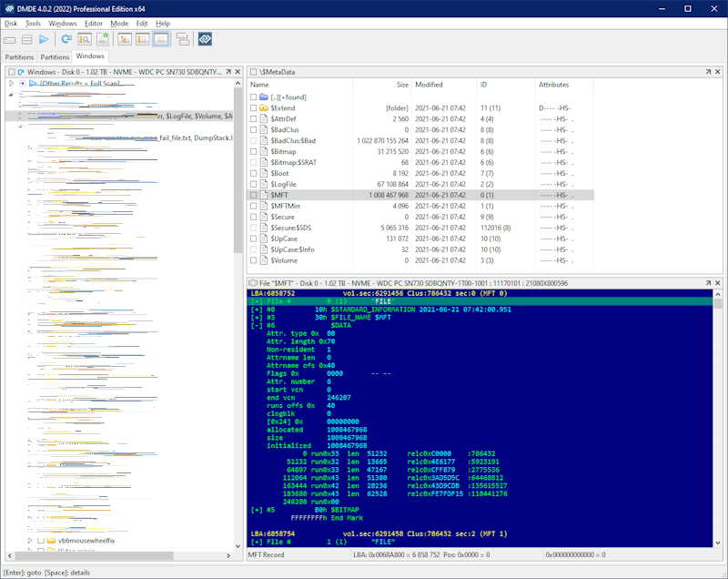728x579 pixels.
Task: Select the $MFTMirr file row
Action: click(x=420, y=206)
